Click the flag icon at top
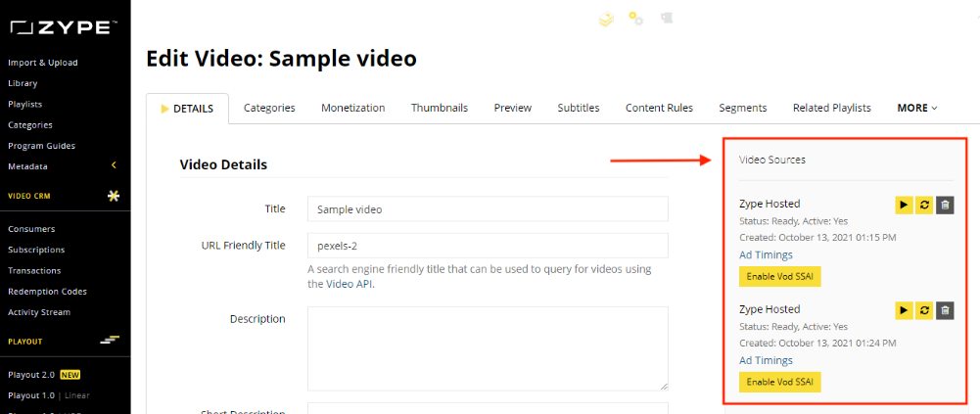This screenshot has height=414, width=980. click(667, 19)
